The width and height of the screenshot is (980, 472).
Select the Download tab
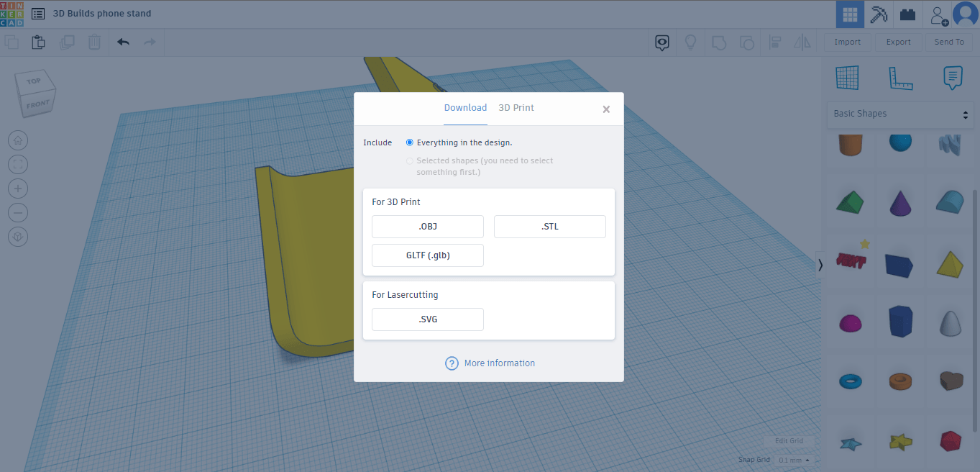(x=465, y=108)
